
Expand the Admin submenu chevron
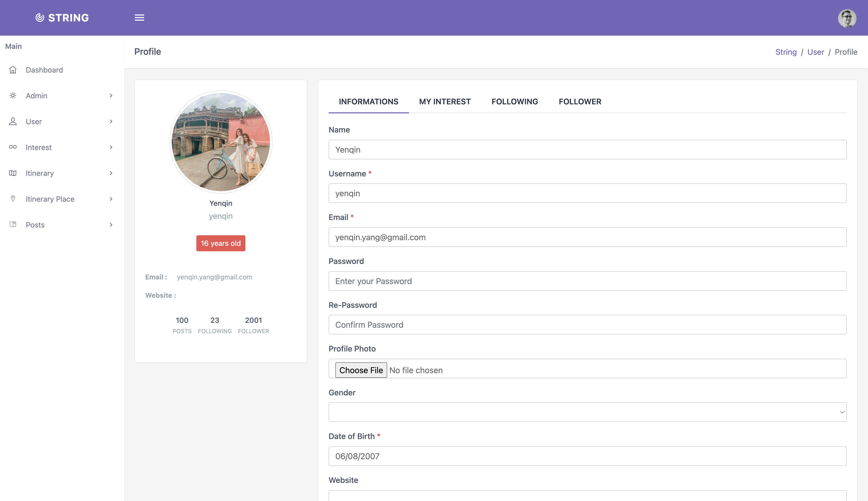tap(111, 96)
